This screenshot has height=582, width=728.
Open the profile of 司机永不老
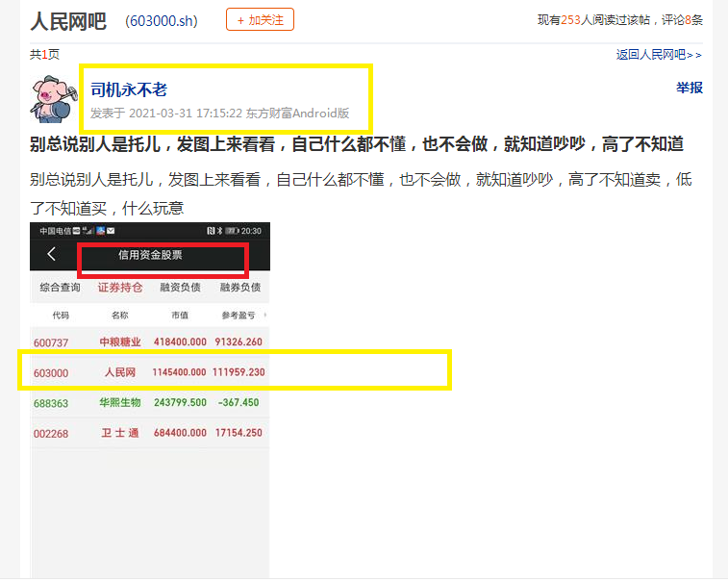point(129,89)
